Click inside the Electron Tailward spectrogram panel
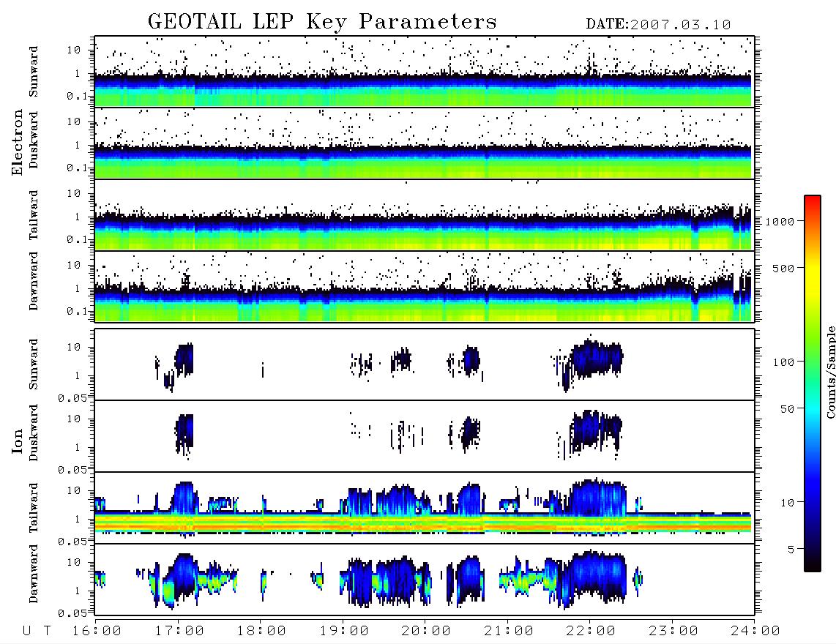The width and height of the screenshot is (836, 644). pos(425,215)
